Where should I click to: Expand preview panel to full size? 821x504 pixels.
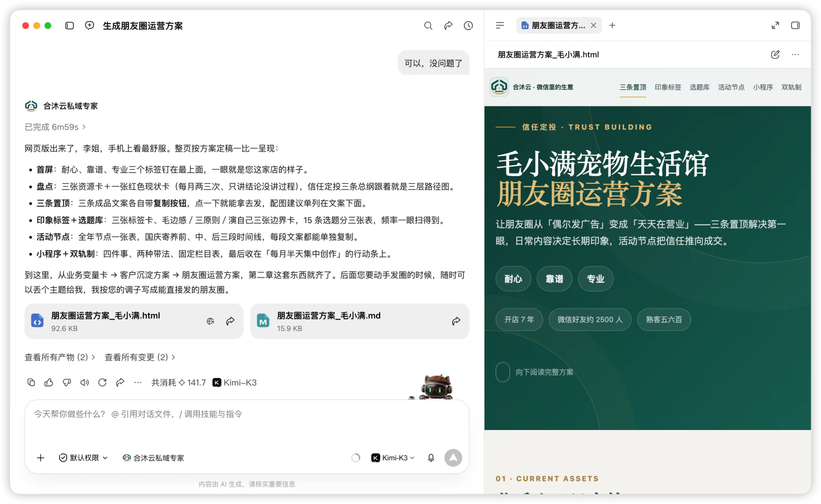pos(775,25)
